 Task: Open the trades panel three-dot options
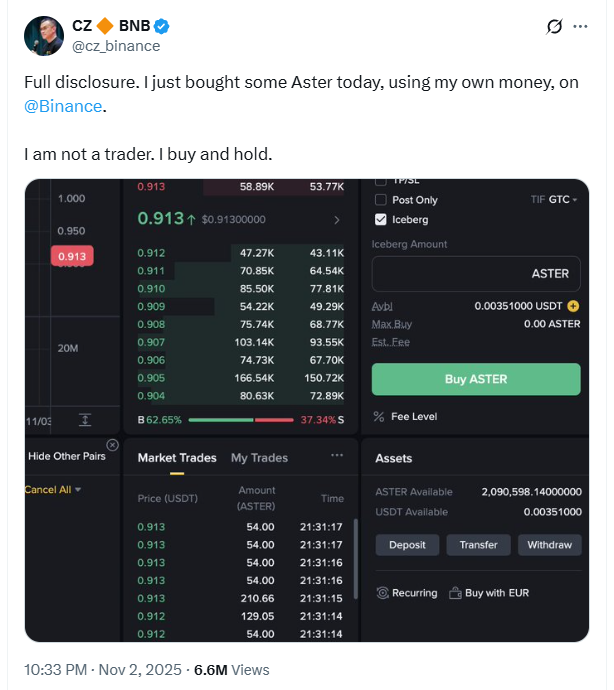coord(337,457)
